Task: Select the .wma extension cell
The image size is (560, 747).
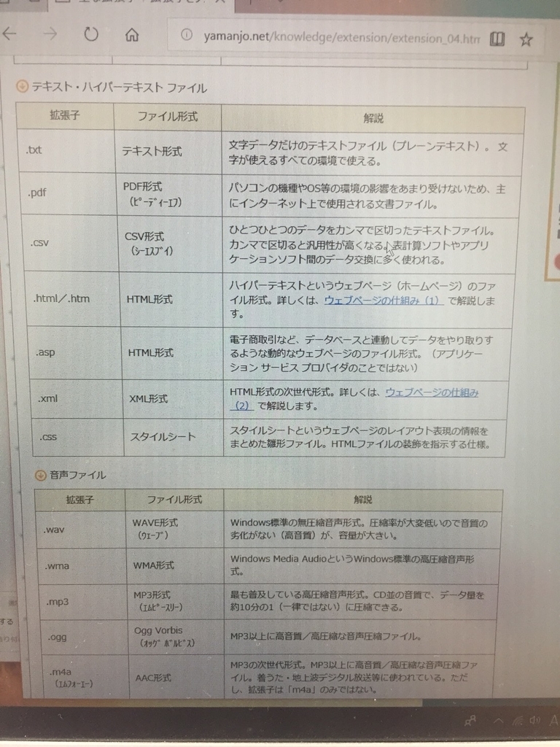Action: 83,566
